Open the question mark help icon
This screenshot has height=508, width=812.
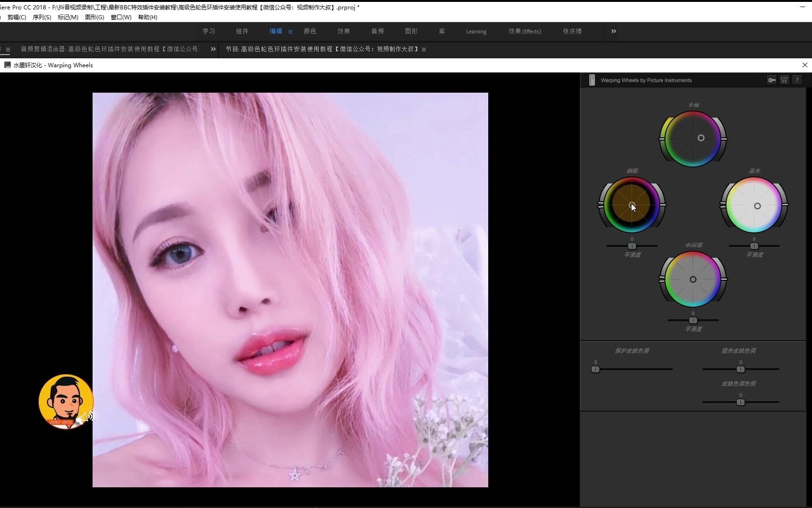(797, 80)
